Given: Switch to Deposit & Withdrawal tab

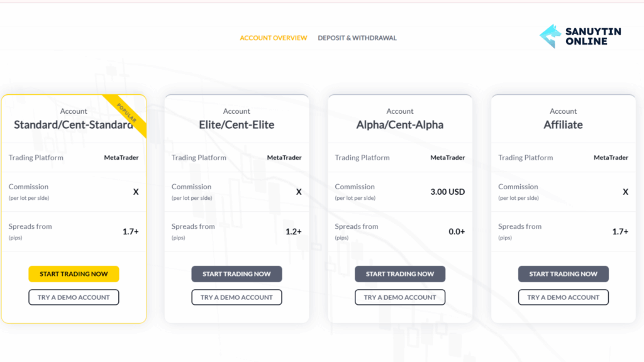Looking at the screenshot, I should click(x=357, y=38).
